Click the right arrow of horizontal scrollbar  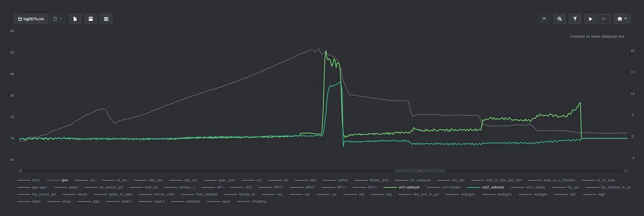(625, 171)
